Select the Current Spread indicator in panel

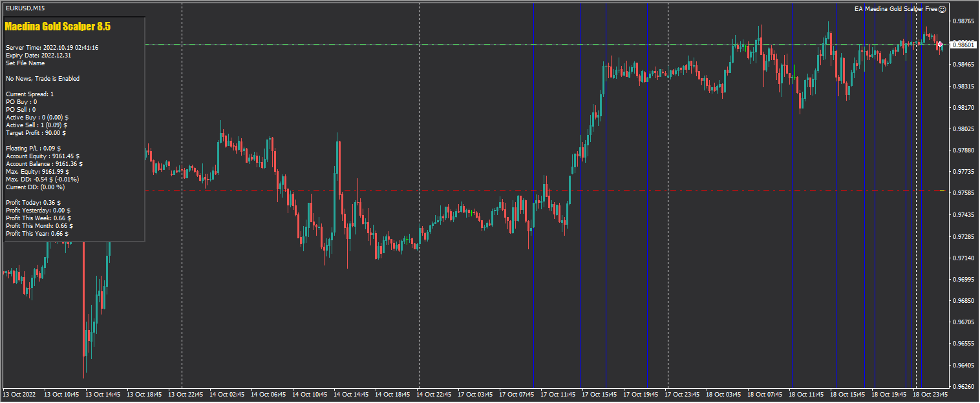[29, 94]
